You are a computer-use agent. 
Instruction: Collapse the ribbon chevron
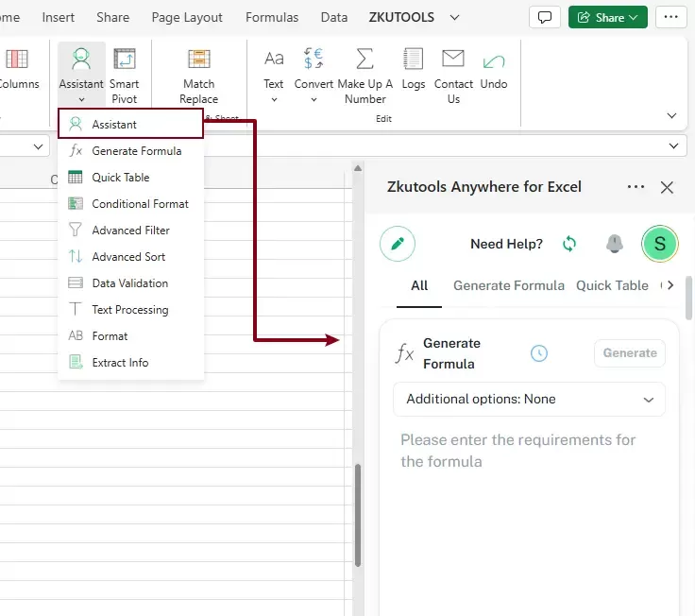671,116
